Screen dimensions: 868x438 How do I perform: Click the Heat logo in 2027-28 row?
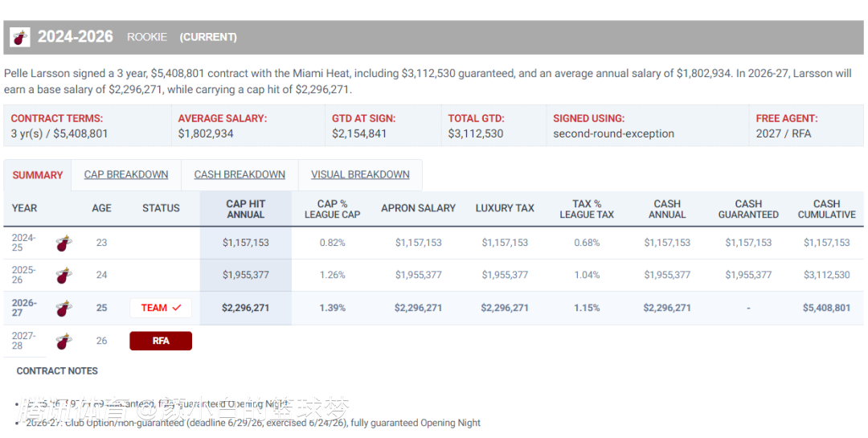click(x=63, y=341)
